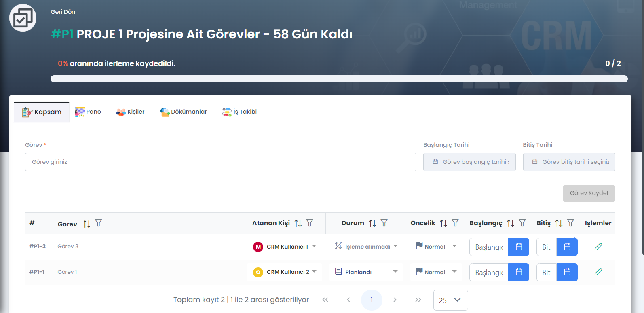Go to first page of results
The height and width of the screenshot is (313, 644).
coord(325,300)
